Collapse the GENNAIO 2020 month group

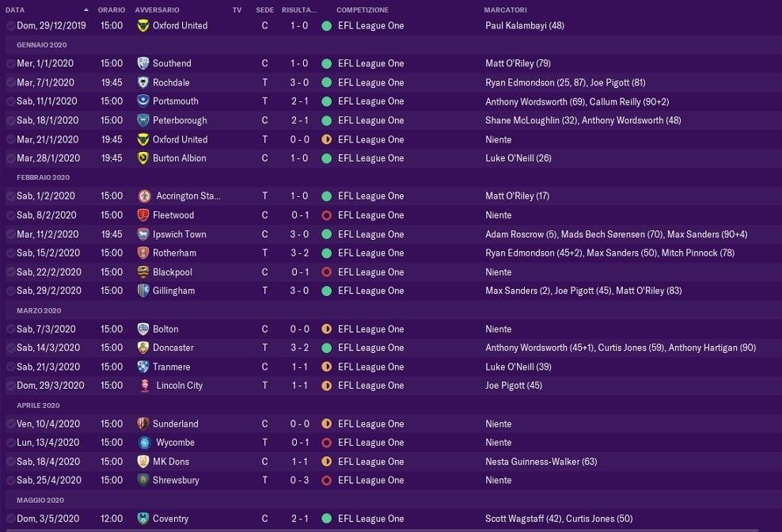pos(41,45)
